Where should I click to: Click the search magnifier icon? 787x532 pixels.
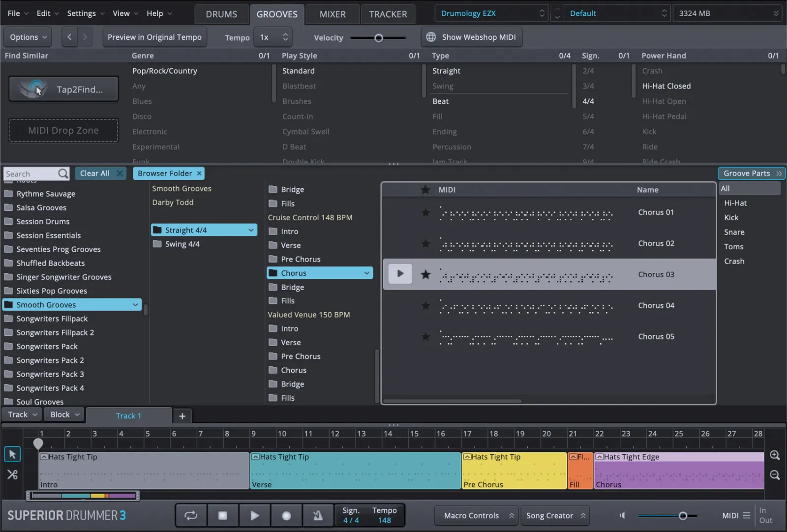63,174
